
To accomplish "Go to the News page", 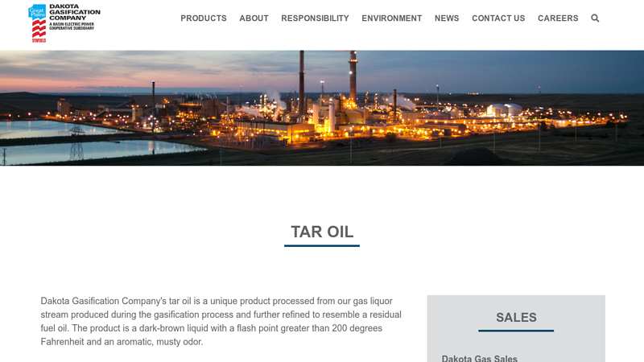I will (447, 19).
